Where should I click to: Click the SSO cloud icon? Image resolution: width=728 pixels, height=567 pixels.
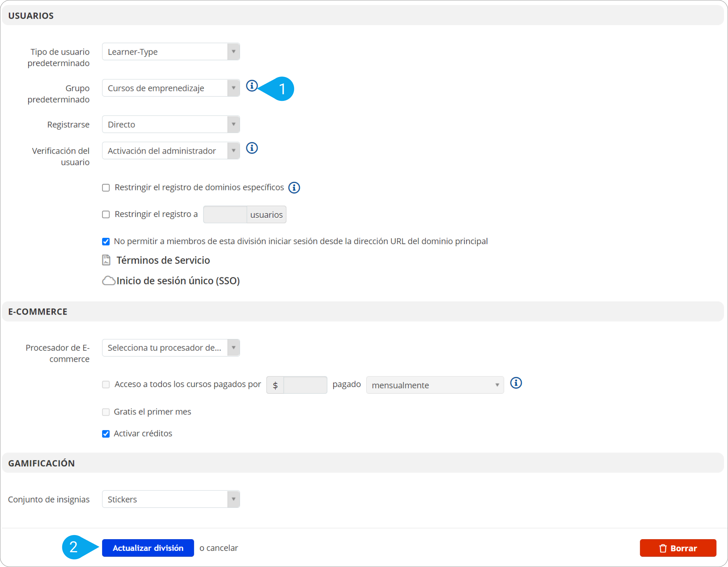coord(109,281)
